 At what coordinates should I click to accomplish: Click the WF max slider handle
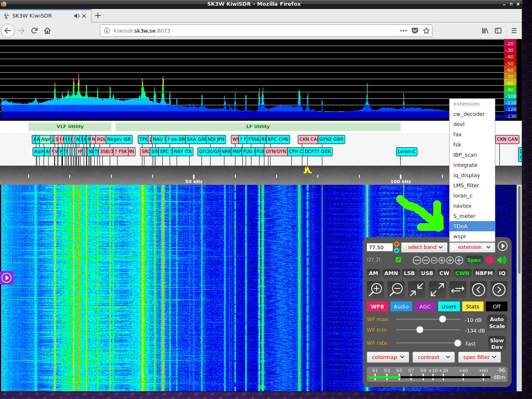pos(443,319)
